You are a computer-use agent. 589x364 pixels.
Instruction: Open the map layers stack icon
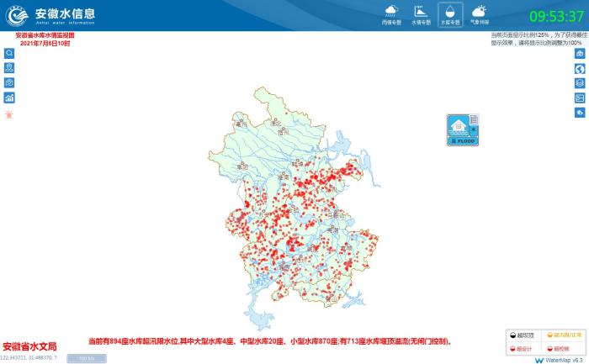click(580, 83)
